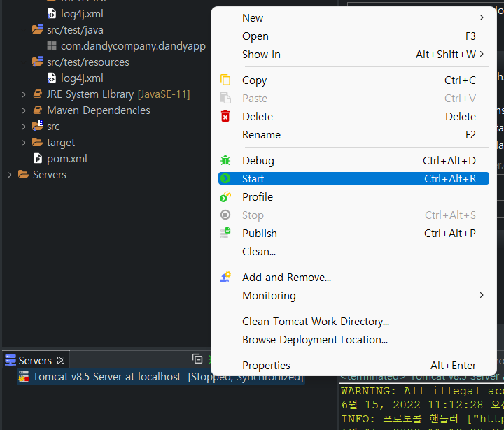Image resolution: width=504 pixels, height=430 pixels.
Task: Click the Maven Dependencies library icon
Action: click(38, 110)
